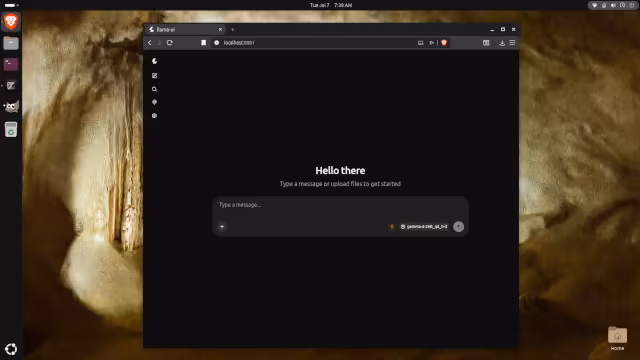The width and height of the screenshot is (640, 360).
Task: Click the screen cast icon in address bar
Action: pyautogui.click(x=420, y=42)
